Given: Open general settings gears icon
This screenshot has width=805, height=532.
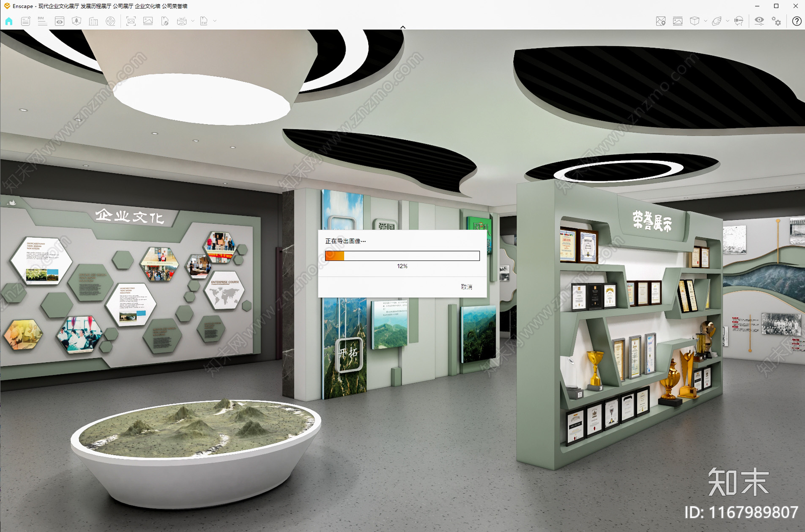Looking at the screenshot, I should 776,21.
